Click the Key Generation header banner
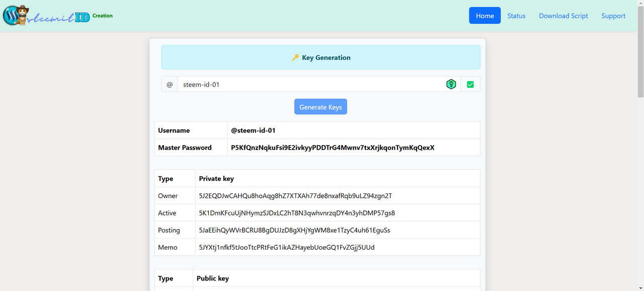644x291 pixels. point(320,57)
